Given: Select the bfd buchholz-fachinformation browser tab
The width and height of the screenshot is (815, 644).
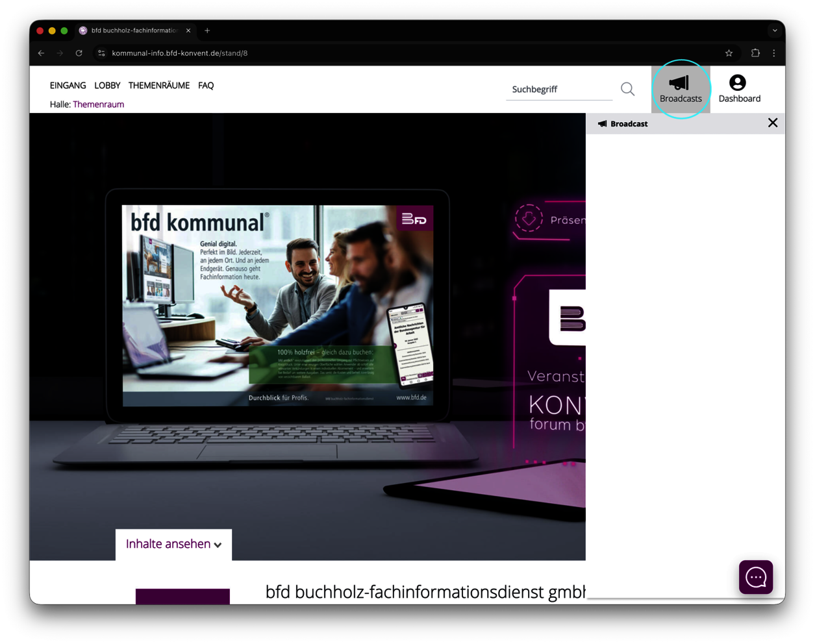Looking at the screenshot, I should [x=135, y=31].
